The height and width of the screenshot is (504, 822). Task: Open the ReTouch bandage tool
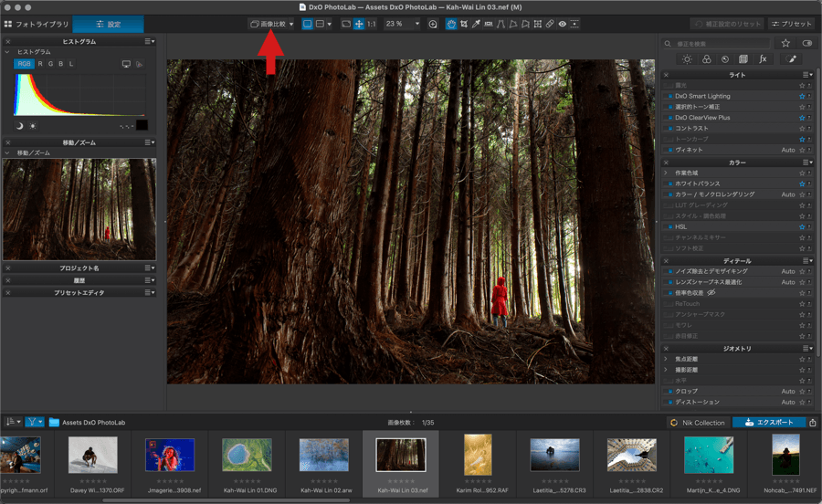[x=550, y=24]
